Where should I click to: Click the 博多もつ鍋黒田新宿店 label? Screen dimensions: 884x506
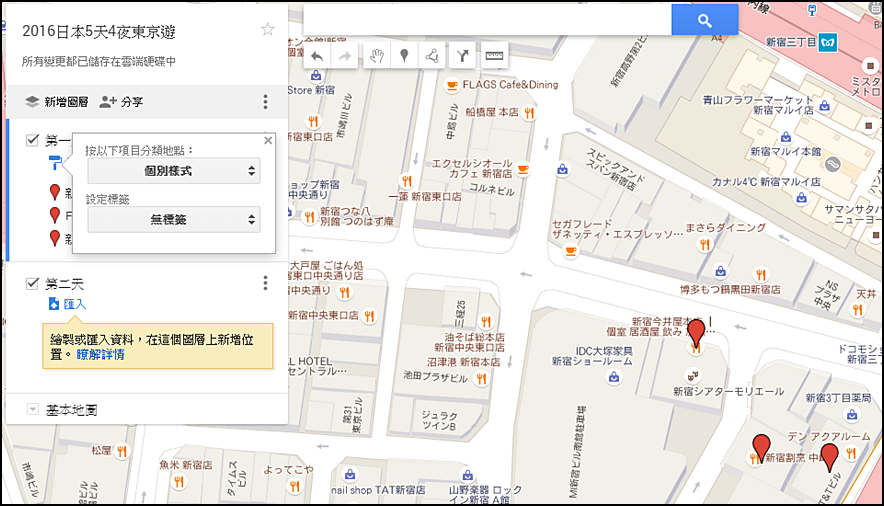(x=731, y=290)
